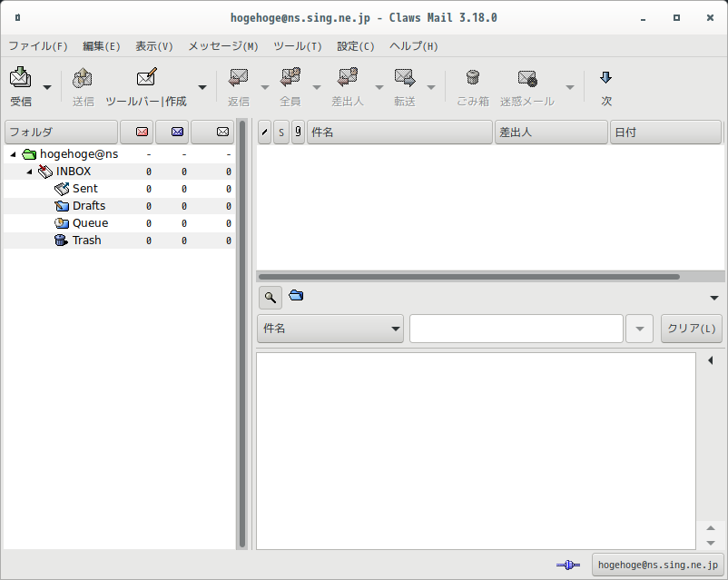
Task: Go to next message with 次 icon
Action: tap(605, 77)
